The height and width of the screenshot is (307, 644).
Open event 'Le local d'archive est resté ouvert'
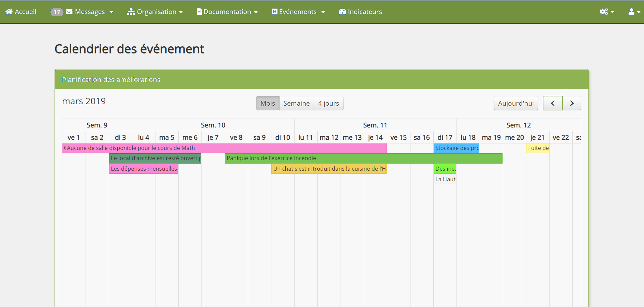click(155, 158)
